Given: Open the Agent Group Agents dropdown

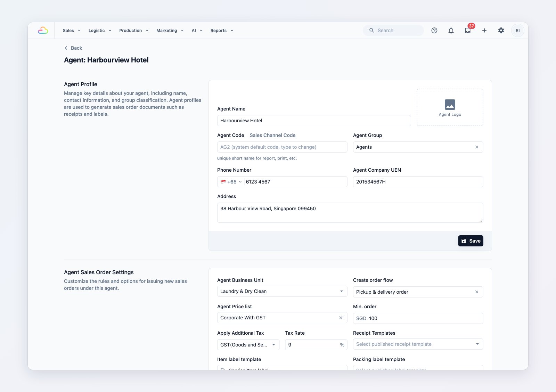Looking at the screenshot, I should coord(418,147).
